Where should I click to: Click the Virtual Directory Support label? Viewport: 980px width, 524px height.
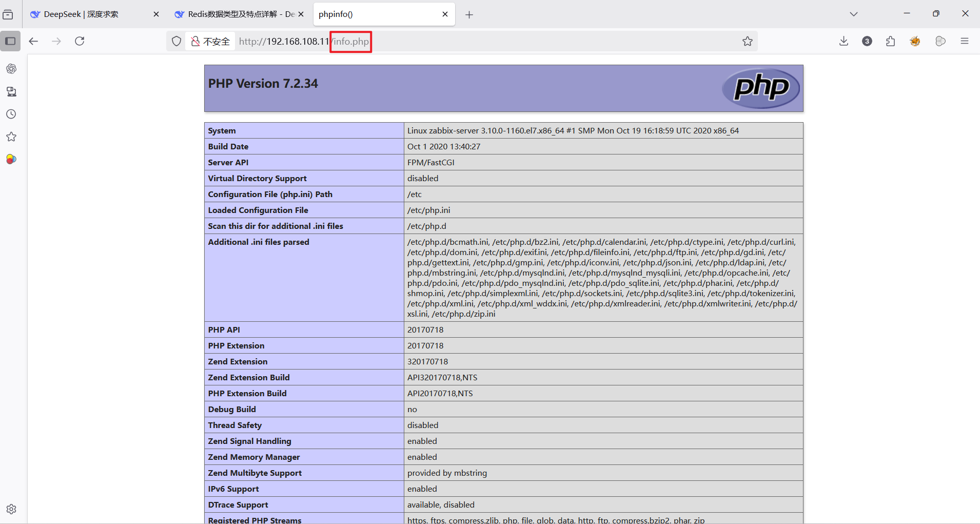point(257,179)
